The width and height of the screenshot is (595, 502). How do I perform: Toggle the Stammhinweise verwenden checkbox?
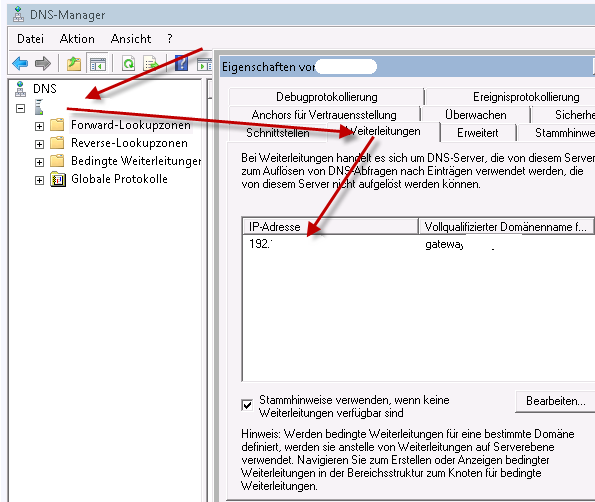tap(247, 405)
